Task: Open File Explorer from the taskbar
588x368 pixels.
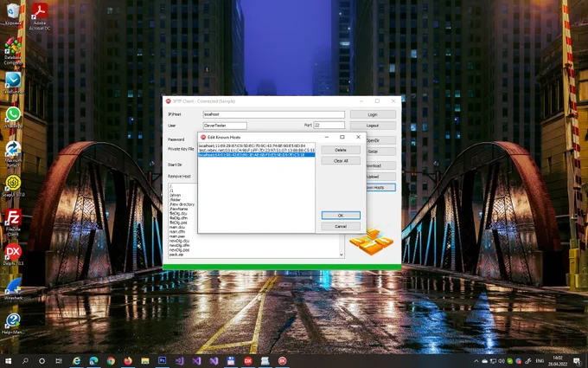Action: point(145,361)
